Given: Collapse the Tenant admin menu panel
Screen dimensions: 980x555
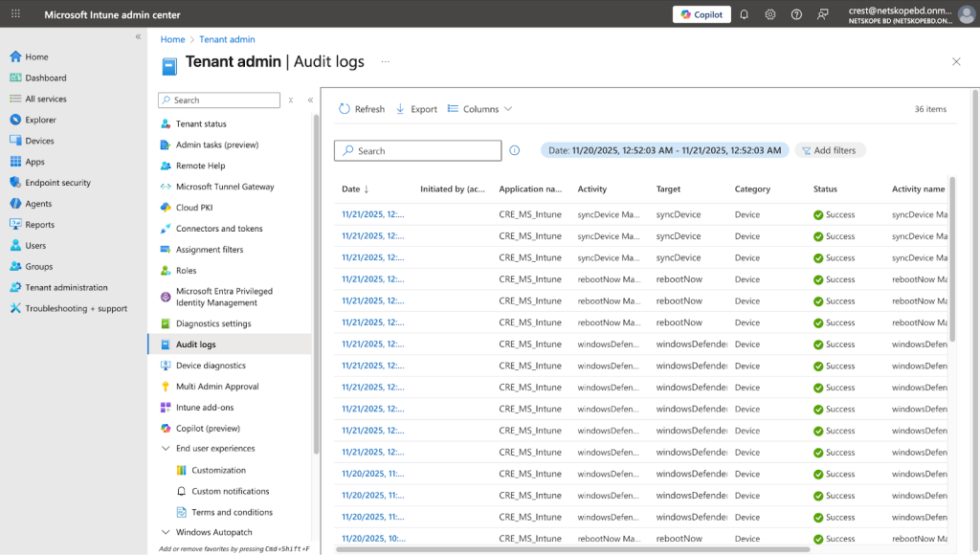Looking at the screenshot, I should 310,100.
